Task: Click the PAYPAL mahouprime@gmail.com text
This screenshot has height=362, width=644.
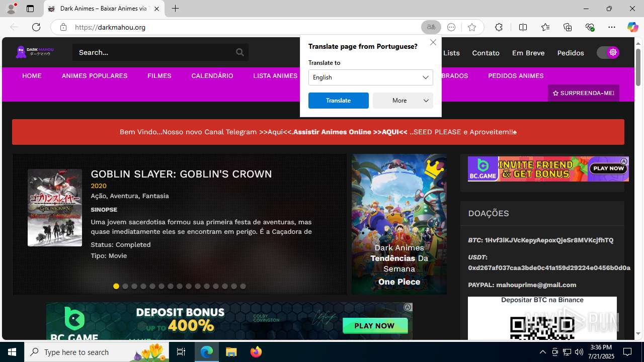Action: [522, 285]
